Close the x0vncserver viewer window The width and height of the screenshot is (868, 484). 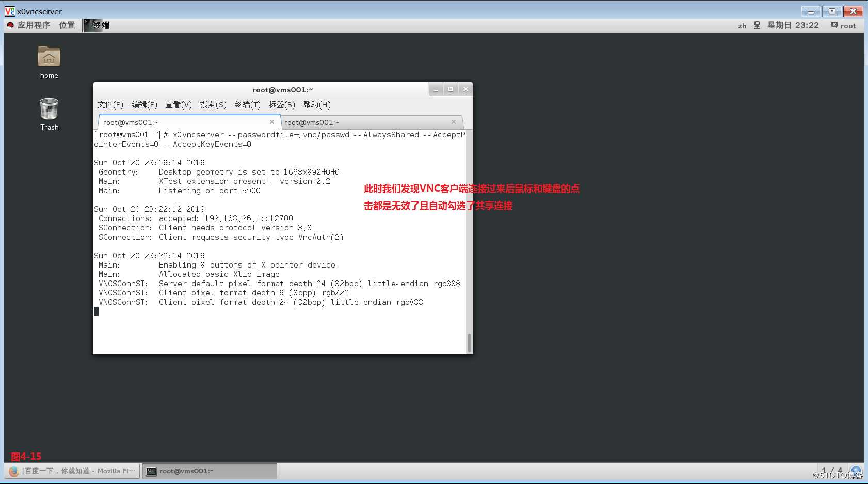(853, 11)
